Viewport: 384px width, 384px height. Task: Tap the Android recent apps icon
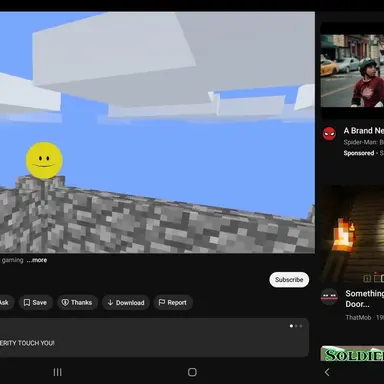[58, 372]
